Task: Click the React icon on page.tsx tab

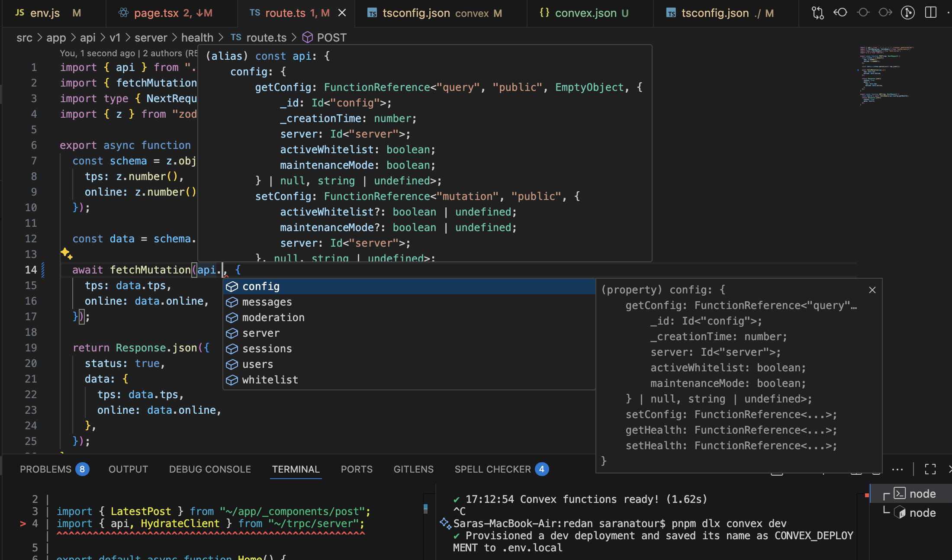Action: [x=123, y=13]
